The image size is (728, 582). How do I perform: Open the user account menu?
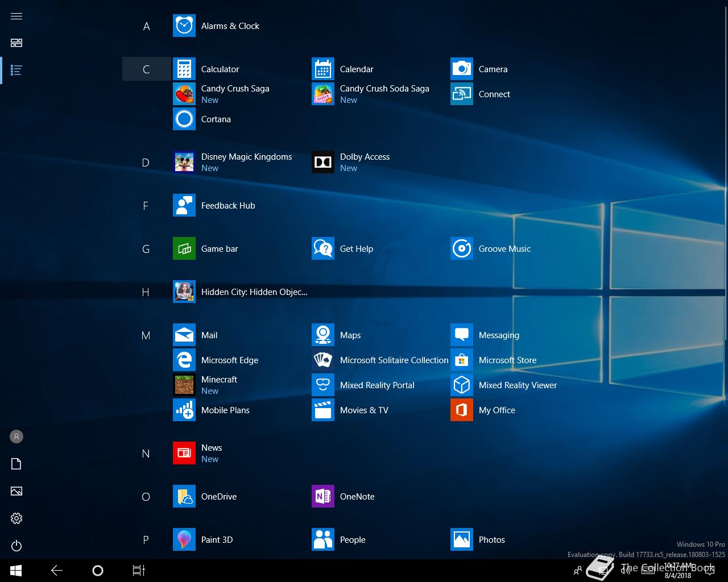pos(16,436)
